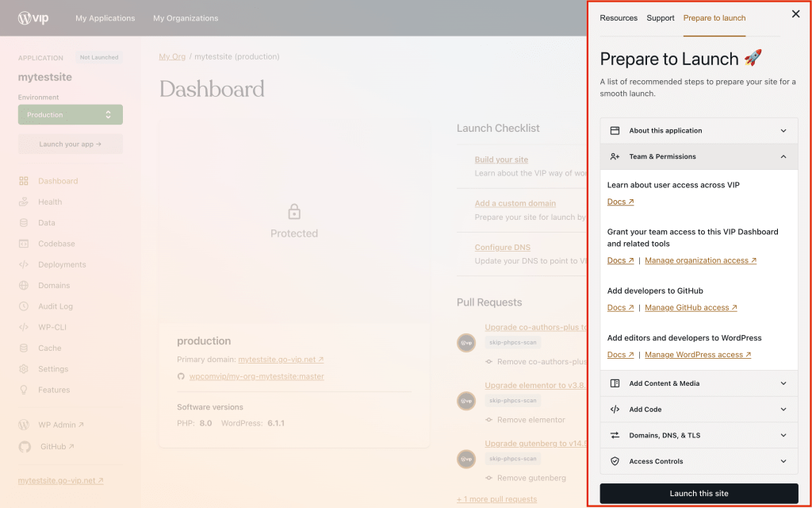Viewport: 812px width, 508px height.
Task: Expand the Add Code section
Action: (699, 410)
